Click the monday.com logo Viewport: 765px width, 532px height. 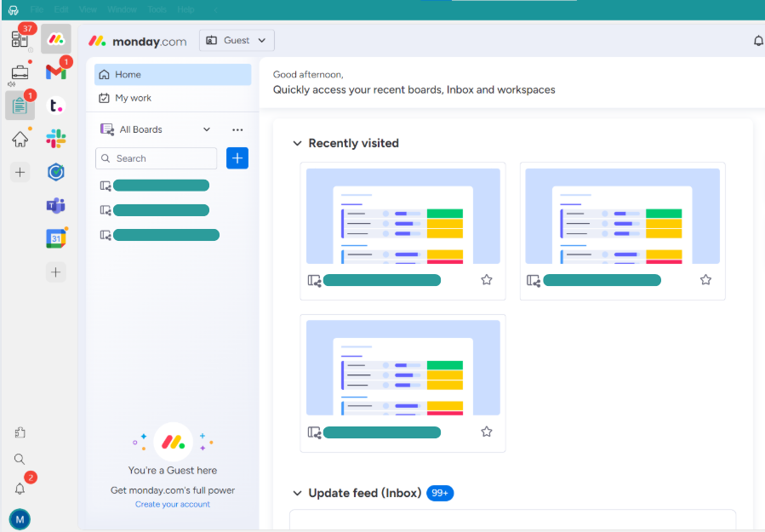[x=137, y=42]
